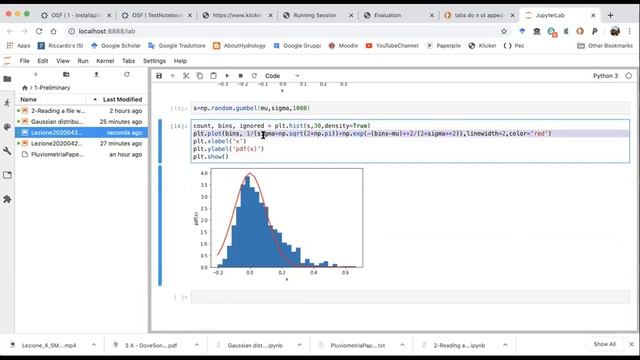Click the Python 3 kernel name

pos(605,76)
